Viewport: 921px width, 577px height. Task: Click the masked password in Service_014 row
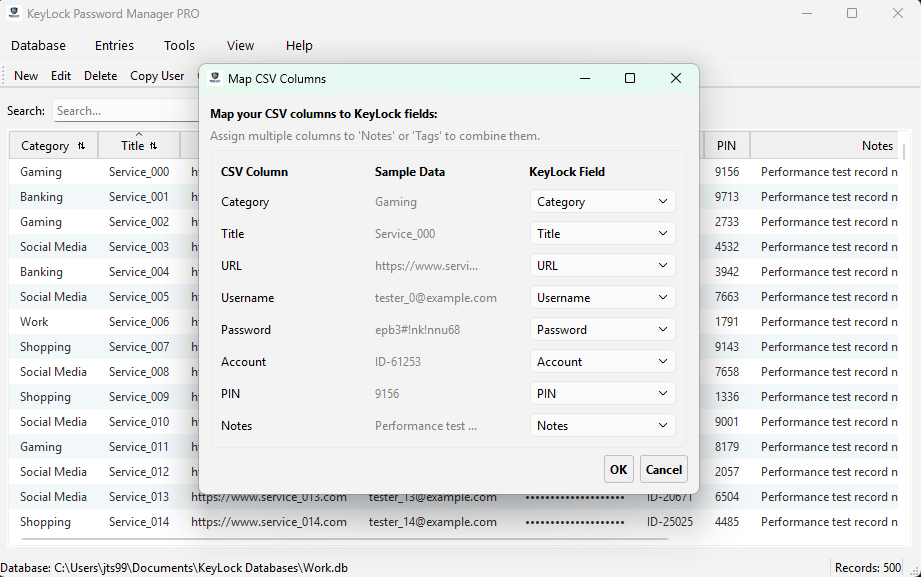[x=575, y=522]
